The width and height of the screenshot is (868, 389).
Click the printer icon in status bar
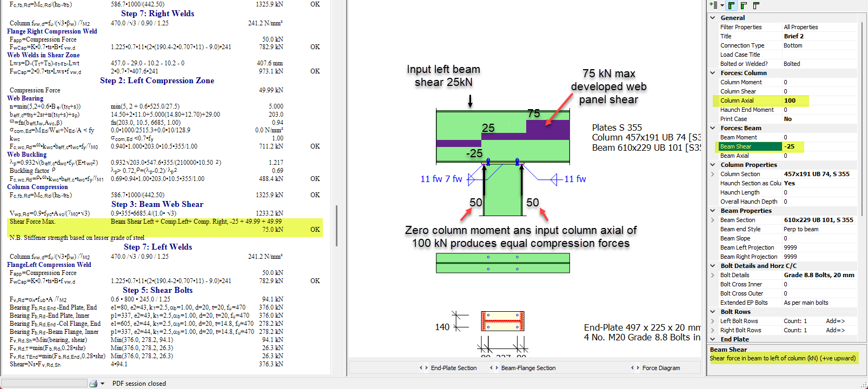(x=93, y=384)
